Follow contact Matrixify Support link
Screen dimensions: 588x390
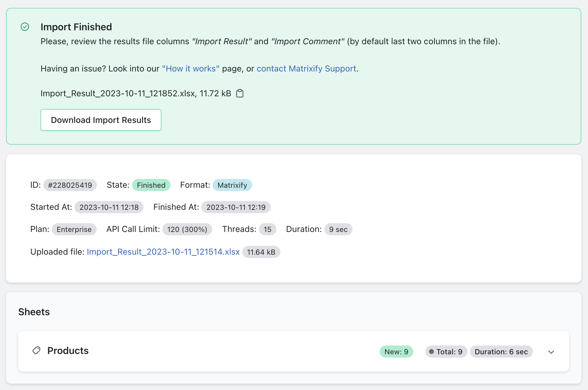pyautogui.click(x=306, y=69)
